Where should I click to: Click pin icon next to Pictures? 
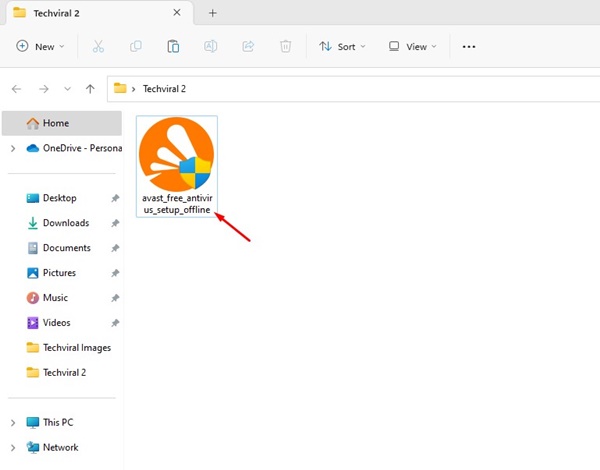tap(115, 273)
